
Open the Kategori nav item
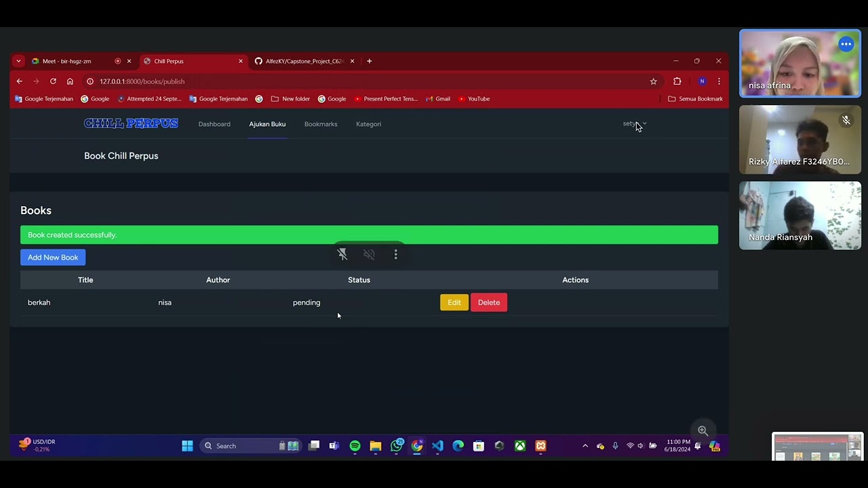[368, 124]
